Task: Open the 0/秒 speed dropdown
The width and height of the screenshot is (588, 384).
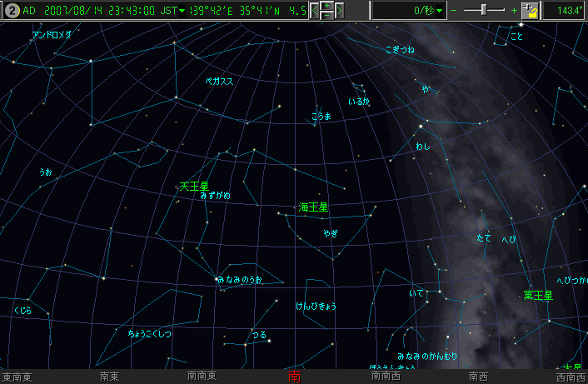Action: pos(440,11)
